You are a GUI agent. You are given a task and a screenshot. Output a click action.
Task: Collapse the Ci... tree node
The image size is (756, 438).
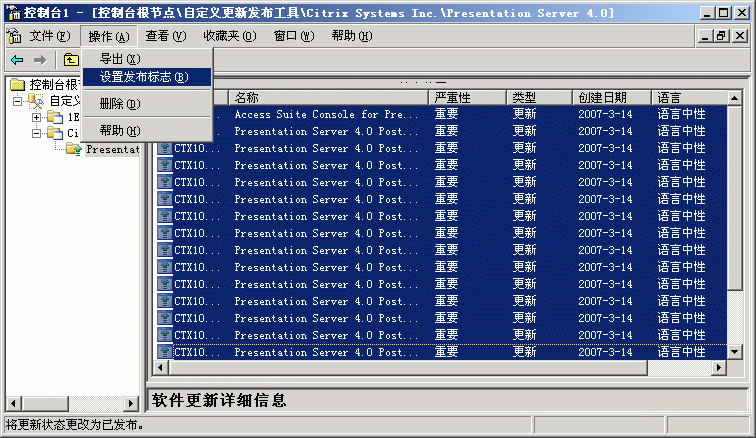pyautogui.click(x=36, y=133)
